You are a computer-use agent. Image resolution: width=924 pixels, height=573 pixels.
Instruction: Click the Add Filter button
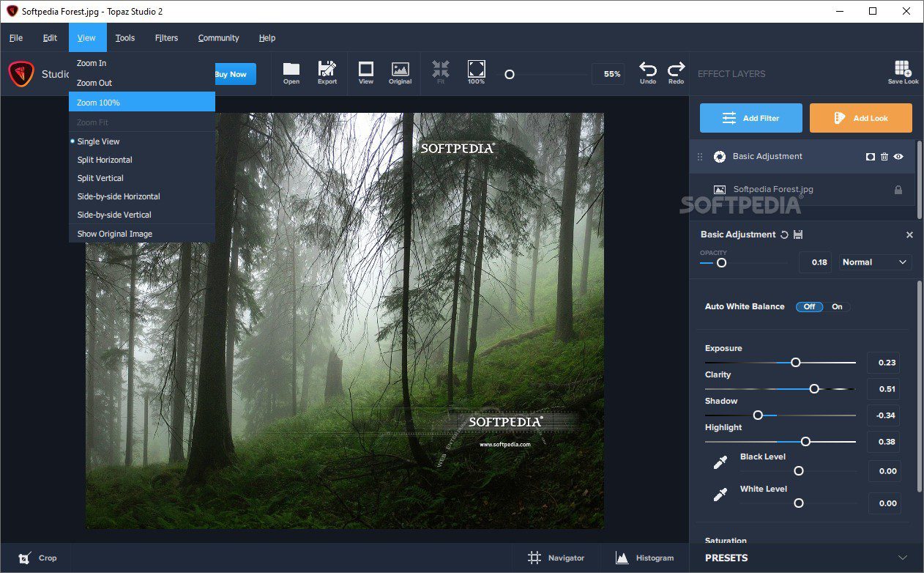pyautogui.click(x=751, y=118)
